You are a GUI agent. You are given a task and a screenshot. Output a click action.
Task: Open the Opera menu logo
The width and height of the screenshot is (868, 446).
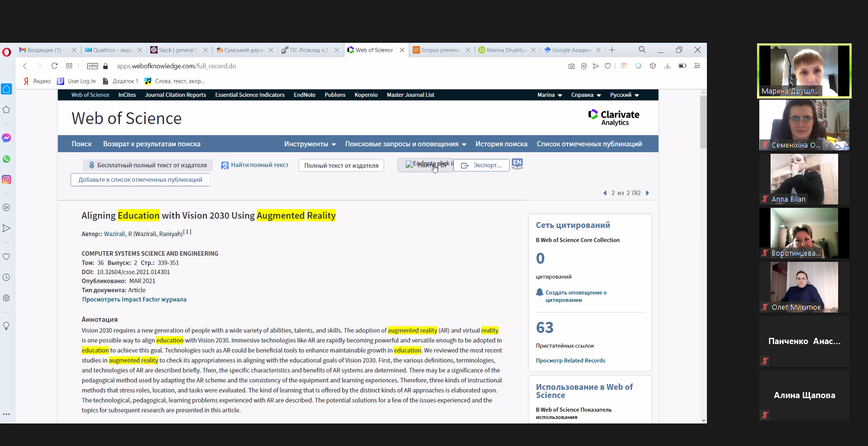pyautogui.click(x=6, y=52)
